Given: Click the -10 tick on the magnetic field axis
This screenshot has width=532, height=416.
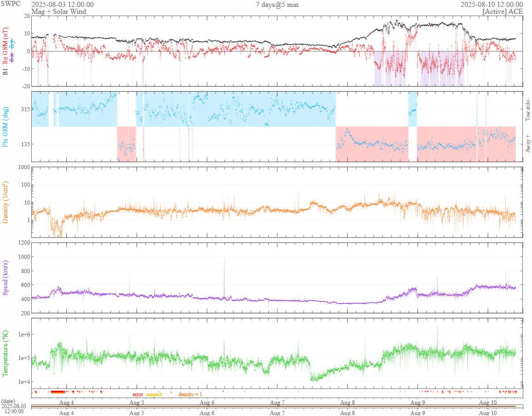Looking at the screenshot, I should pyautogui.click(x=26, y=68).
